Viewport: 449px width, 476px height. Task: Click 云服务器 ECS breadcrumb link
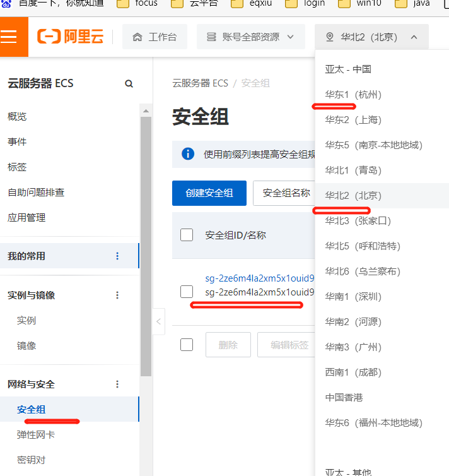[x=200, y=83]
